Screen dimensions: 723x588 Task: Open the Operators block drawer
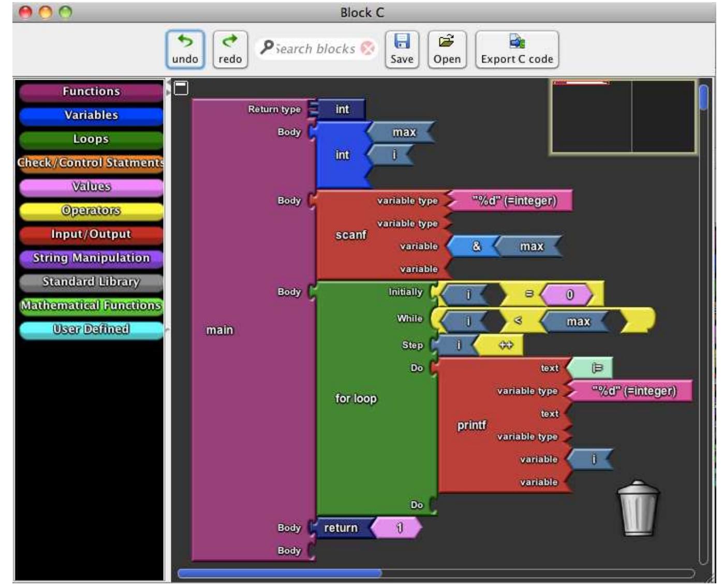(x=91, y=210)
